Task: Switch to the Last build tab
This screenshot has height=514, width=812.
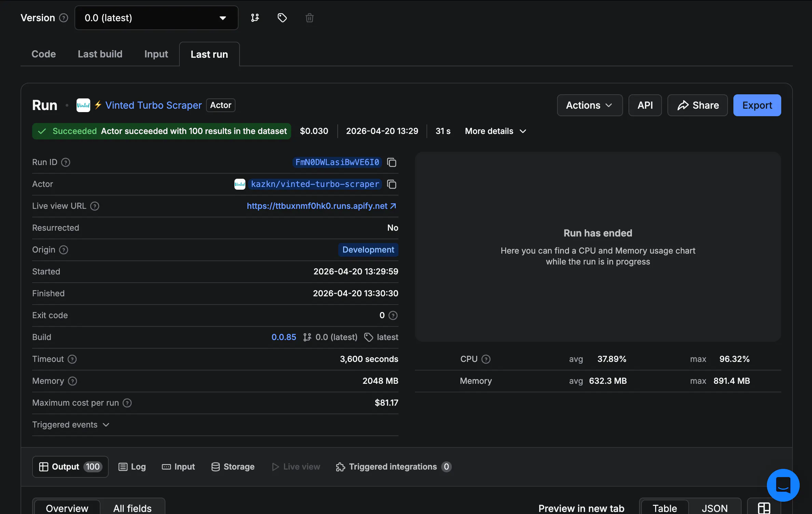Action: [x=100, y=54]
